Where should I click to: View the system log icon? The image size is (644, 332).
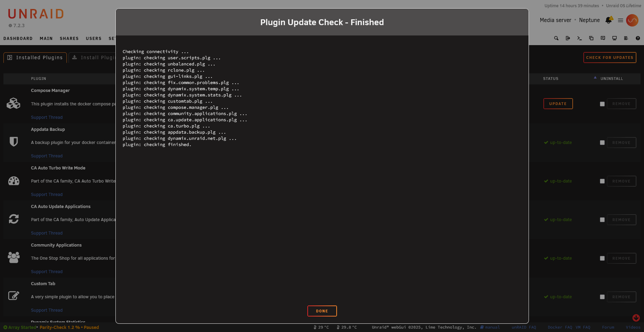626,38
